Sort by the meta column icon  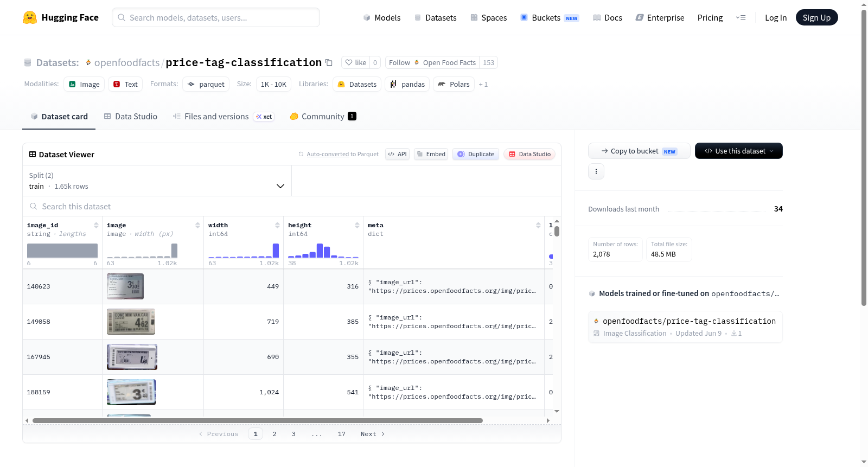538,225
